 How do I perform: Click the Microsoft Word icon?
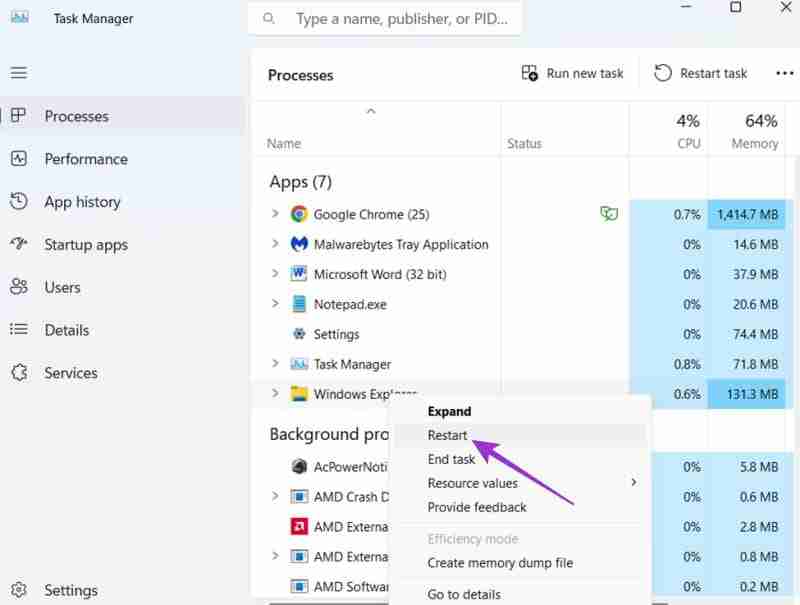299,274
